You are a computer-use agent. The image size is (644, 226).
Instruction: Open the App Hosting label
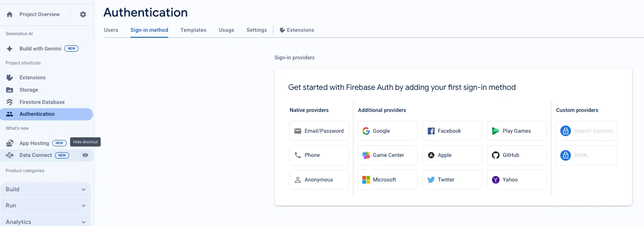[x=34, y=143]
